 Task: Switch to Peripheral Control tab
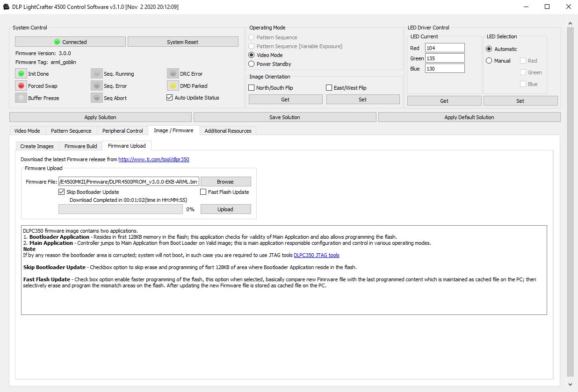[123, 131]
